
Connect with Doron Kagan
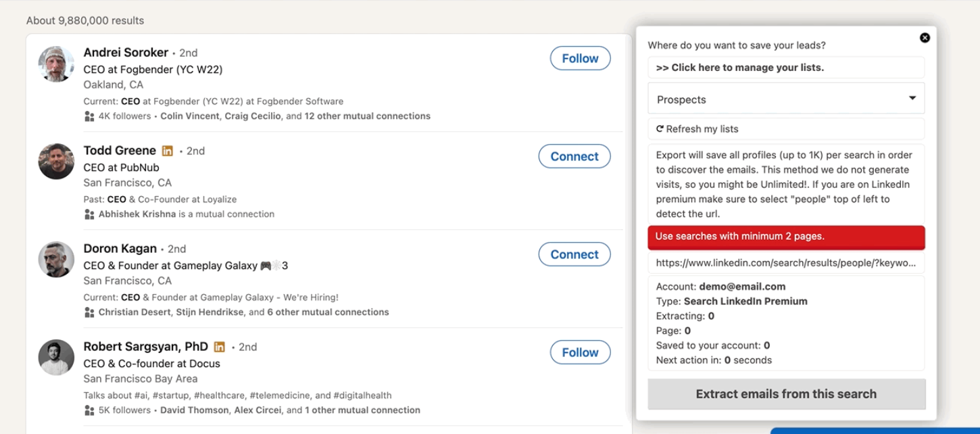click(x=574, y=254)
